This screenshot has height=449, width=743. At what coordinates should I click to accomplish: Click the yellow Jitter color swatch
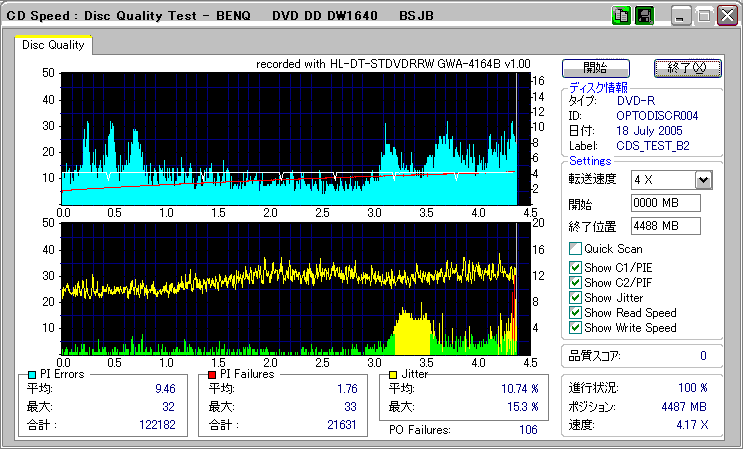pyautogui.click(x=394, y=374)
